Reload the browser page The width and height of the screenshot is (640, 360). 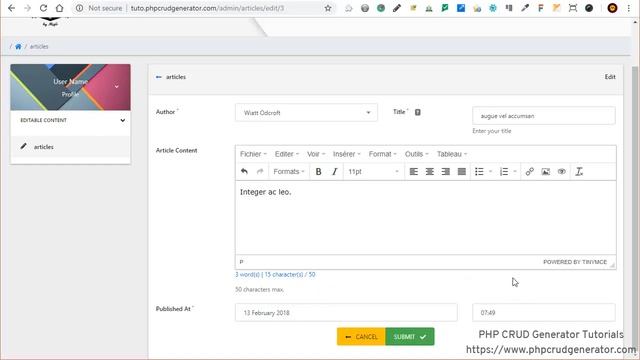(43, 8)
